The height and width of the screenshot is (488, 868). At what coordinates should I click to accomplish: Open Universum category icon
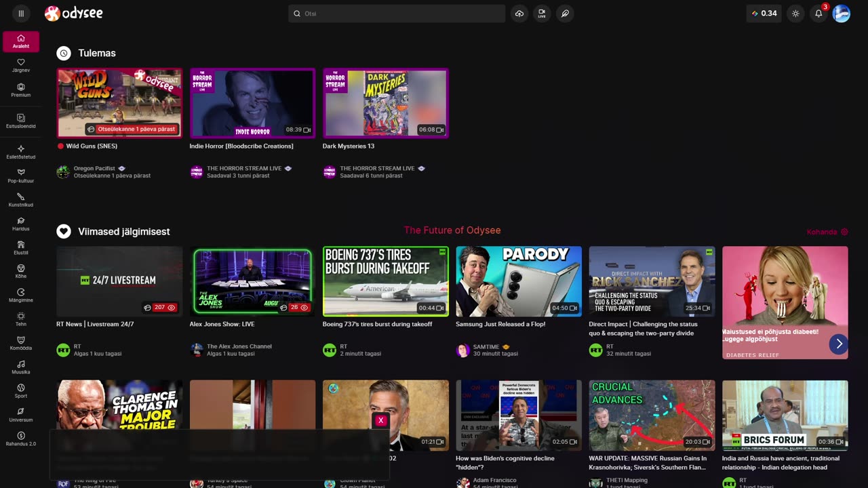[x=21, y=411]
